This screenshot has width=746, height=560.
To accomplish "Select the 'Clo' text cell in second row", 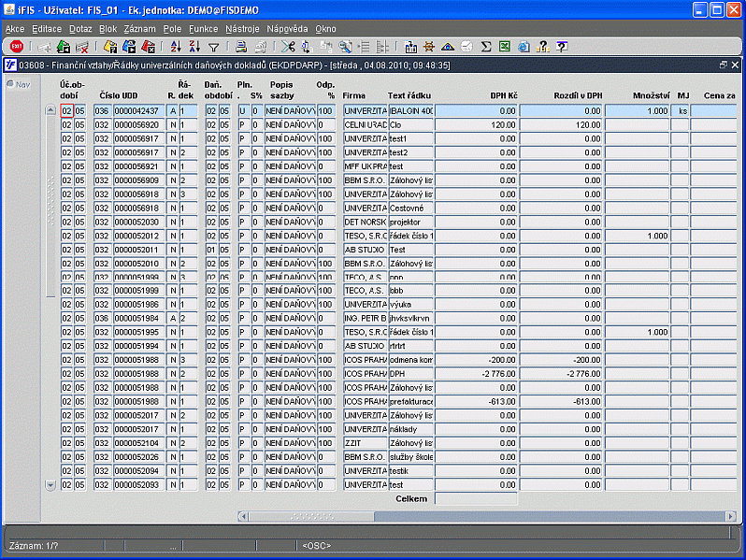I will [x=410, y=124].
